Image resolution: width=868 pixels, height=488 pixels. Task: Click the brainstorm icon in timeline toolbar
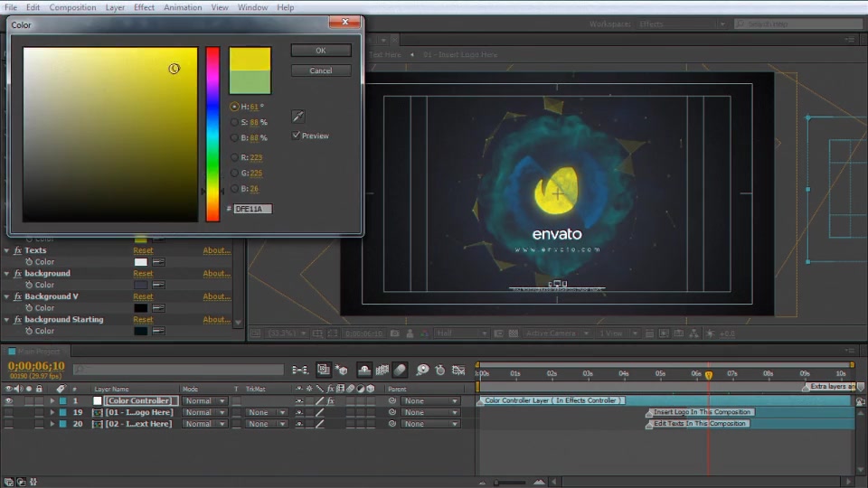[422, 370]
